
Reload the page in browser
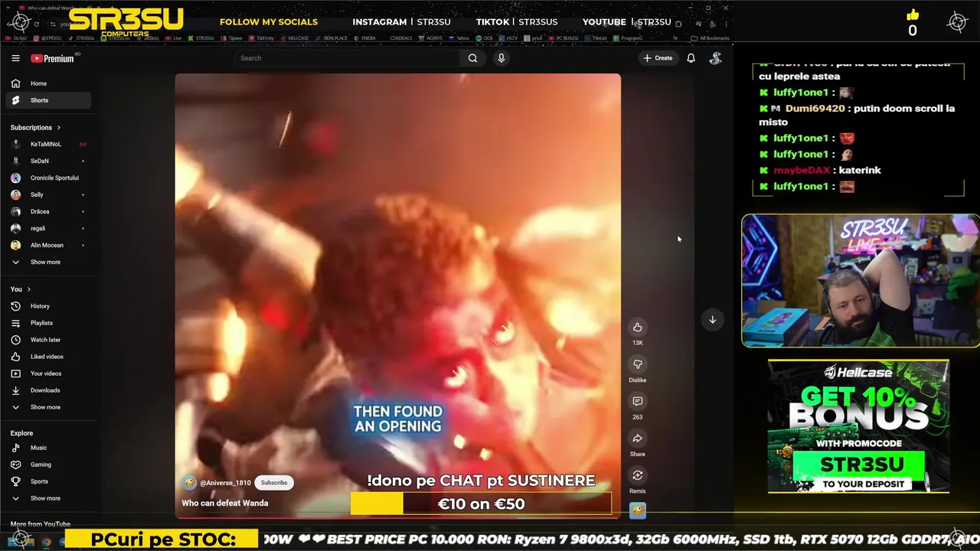pyautogui.click(x=36, y=24)
